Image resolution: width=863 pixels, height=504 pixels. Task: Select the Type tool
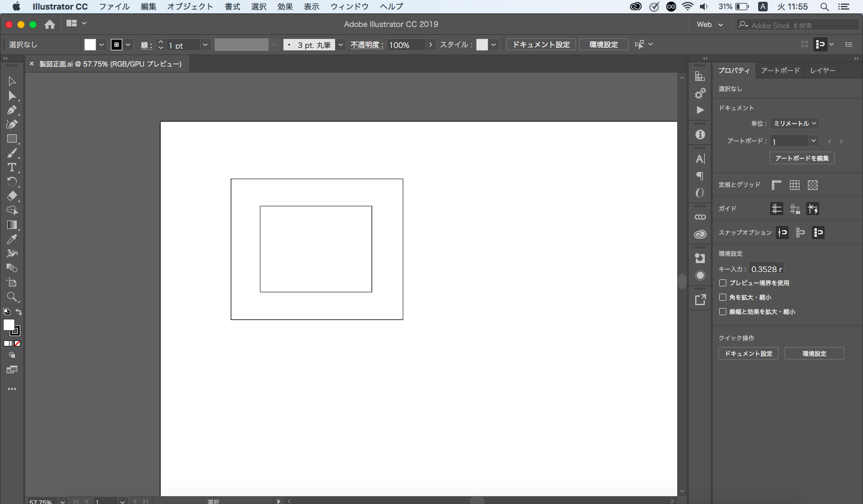[x=12, y=168]
